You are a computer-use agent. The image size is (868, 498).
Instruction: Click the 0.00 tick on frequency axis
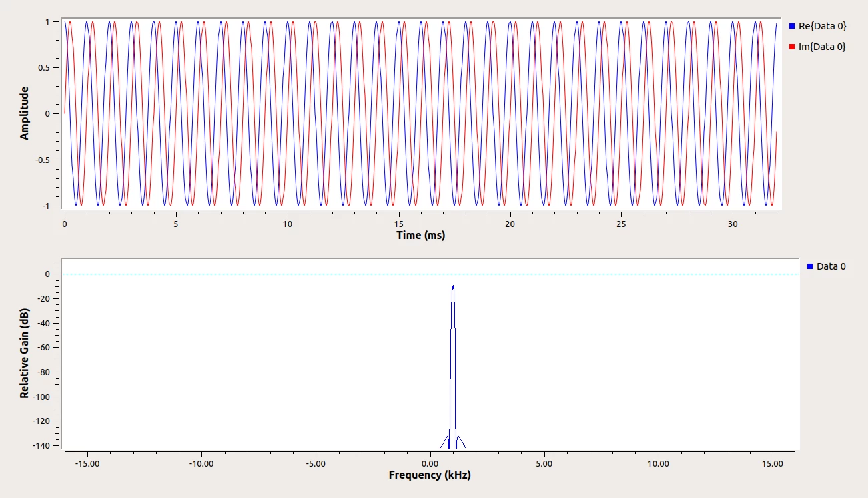[430, 463]
